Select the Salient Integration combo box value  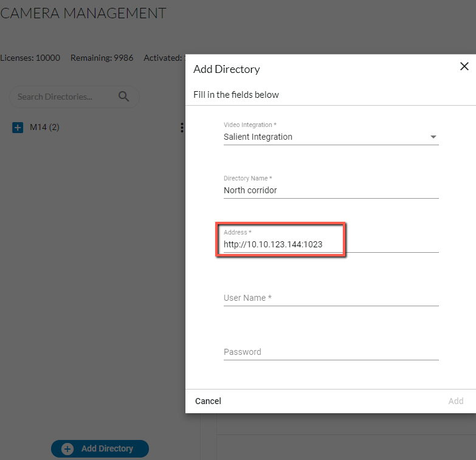pos(331,137)
